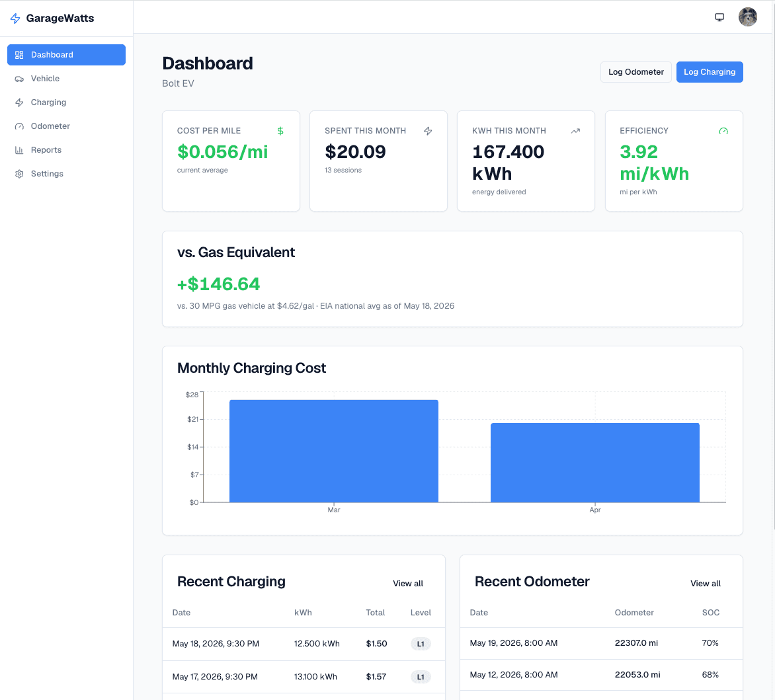Screen dimensions: 775x700
Task: Click the '13 sessions' label
Action: (343, 170)
